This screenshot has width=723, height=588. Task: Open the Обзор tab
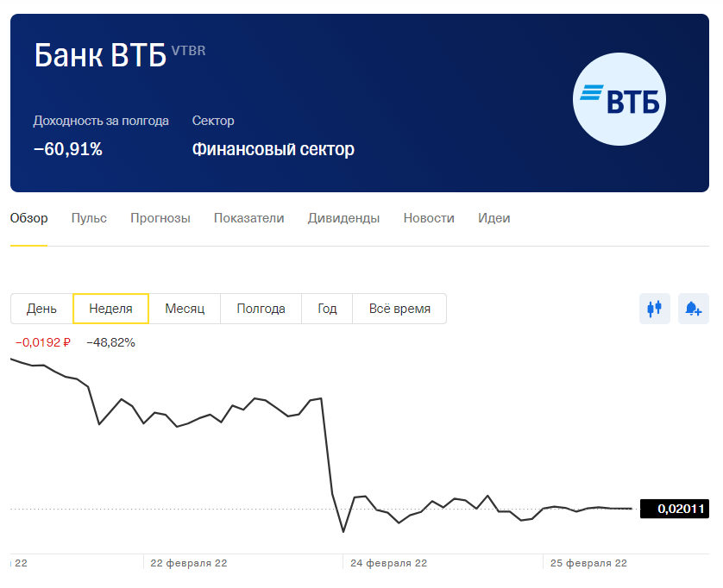point(28,218)
